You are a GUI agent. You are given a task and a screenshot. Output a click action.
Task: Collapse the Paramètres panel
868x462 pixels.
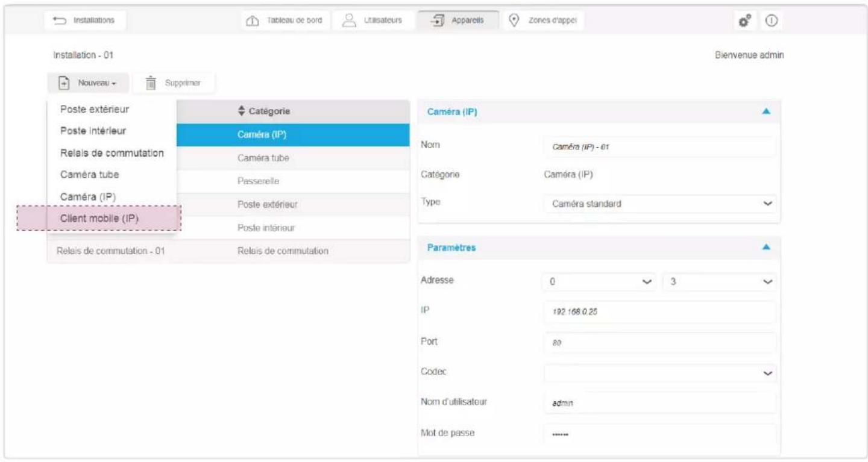[x=766, y=248]
